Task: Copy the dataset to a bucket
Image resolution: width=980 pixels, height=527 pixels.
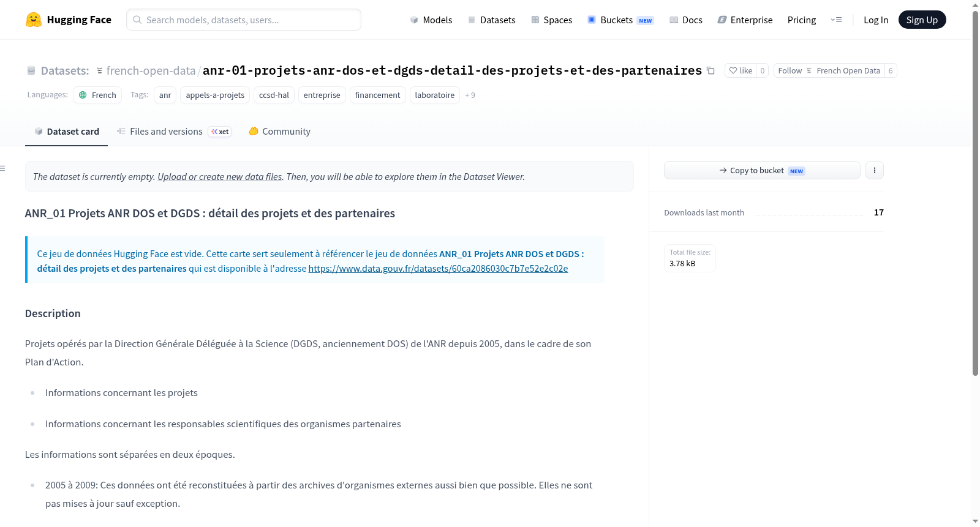Action: tap(762, 170)
